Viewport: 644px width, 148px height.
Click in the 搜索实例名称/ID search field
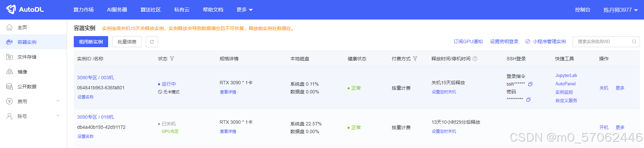coord(601,42)
